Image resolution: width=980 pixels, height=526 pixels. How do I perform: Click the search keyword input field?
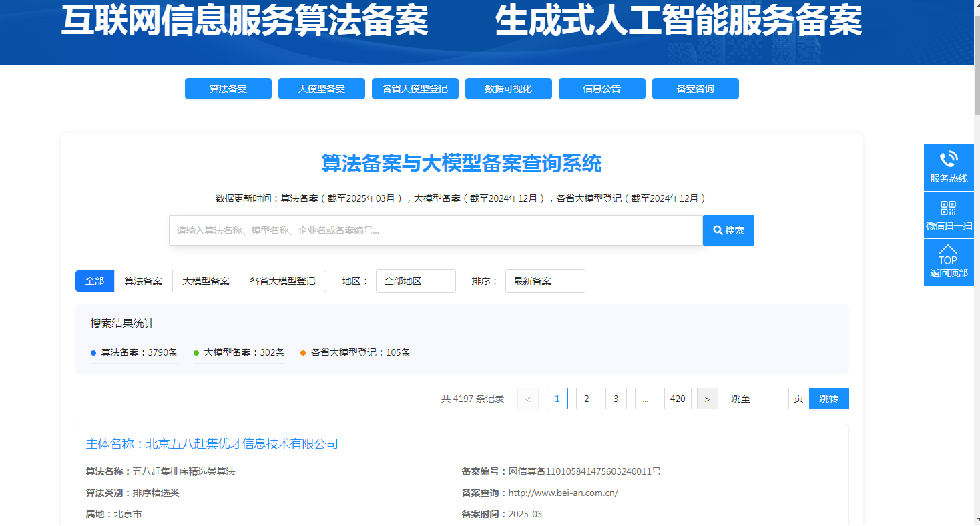[x=435, y=230]
